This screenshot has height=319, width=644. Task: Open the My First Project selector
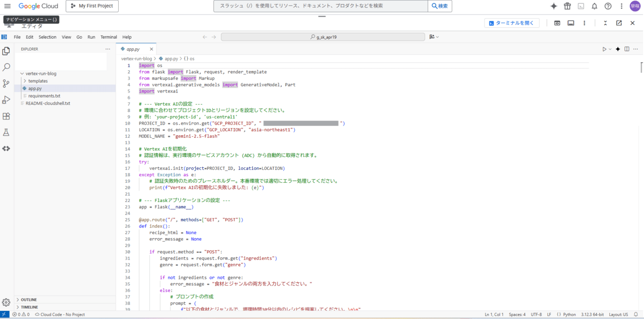[x=92, y=6]
